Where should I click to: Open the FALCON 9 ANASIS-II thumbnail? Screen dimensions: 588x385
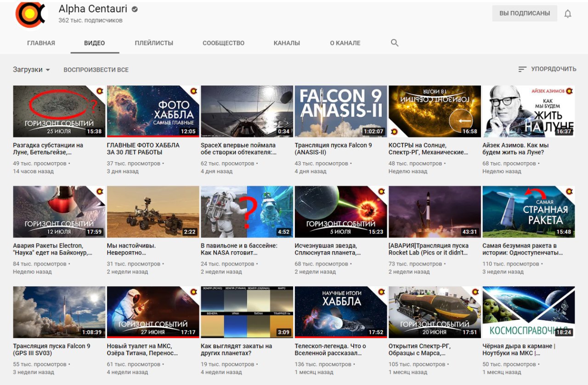click(341, 111)
